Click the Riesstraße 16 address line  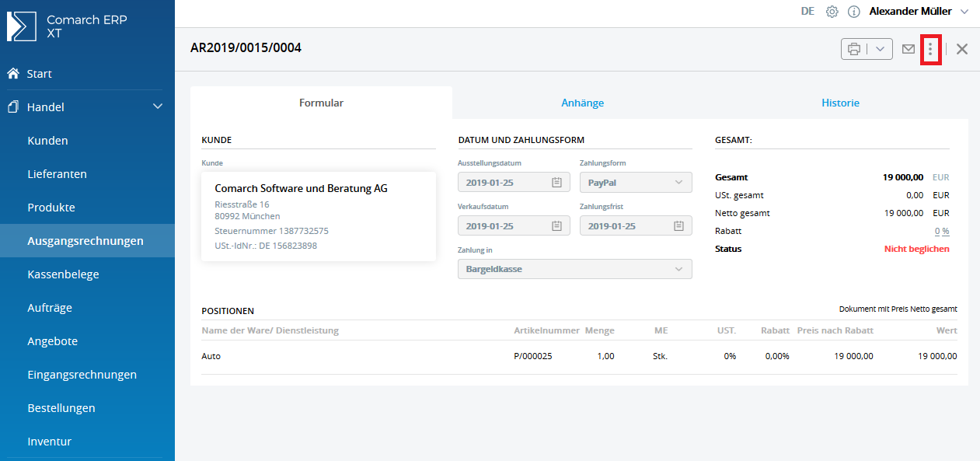tap(242, 204)
